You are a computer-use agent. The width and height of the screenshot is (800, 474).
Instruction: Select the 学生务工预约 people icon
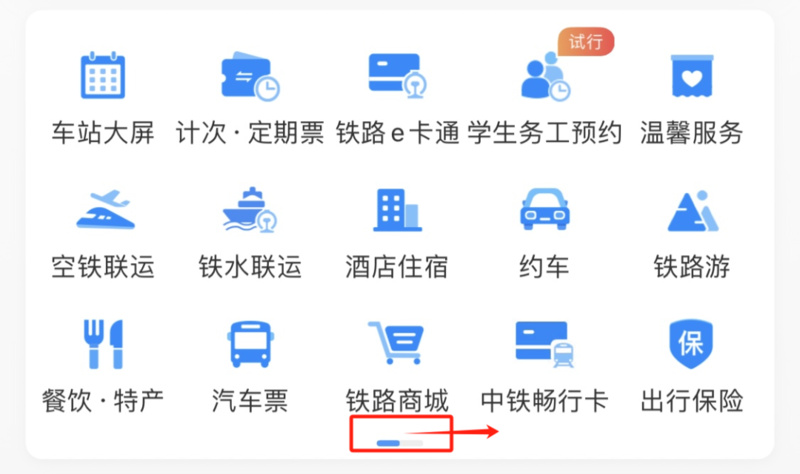coord(545,76)
